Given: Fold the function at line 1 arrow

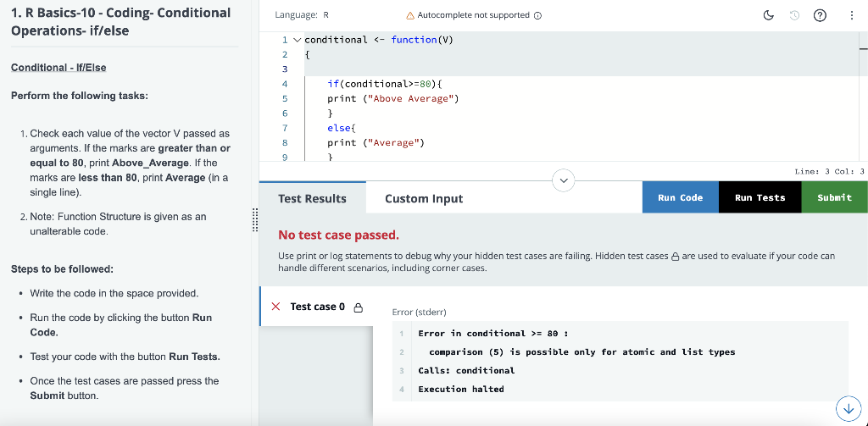Looking at the screenshot, I should (x=297, y=40).
